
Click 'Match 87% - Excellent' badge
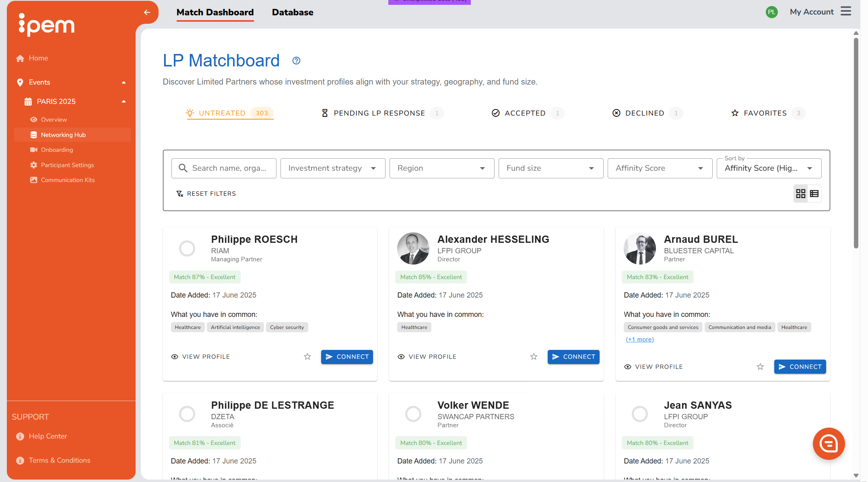[204, 277]
